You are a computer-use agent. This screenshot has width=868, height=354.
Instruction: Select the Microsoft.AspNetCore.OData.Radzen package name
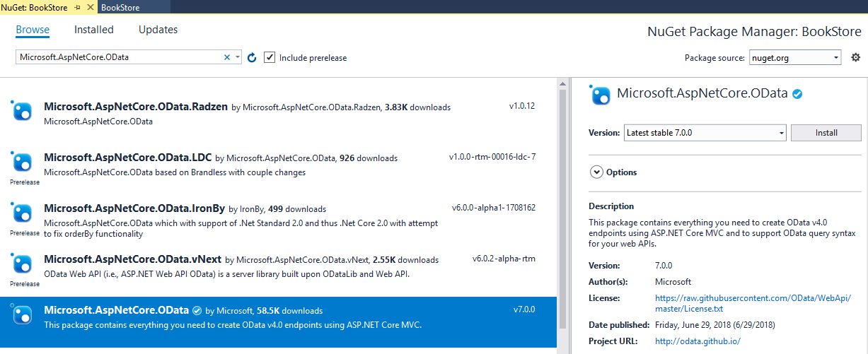[136, 107]
